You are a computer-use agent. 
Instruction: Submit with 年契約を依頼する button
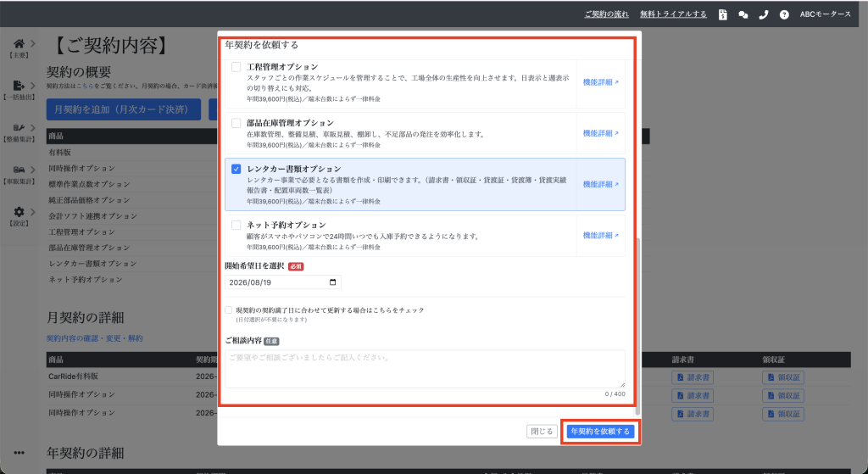pos(601,432)
